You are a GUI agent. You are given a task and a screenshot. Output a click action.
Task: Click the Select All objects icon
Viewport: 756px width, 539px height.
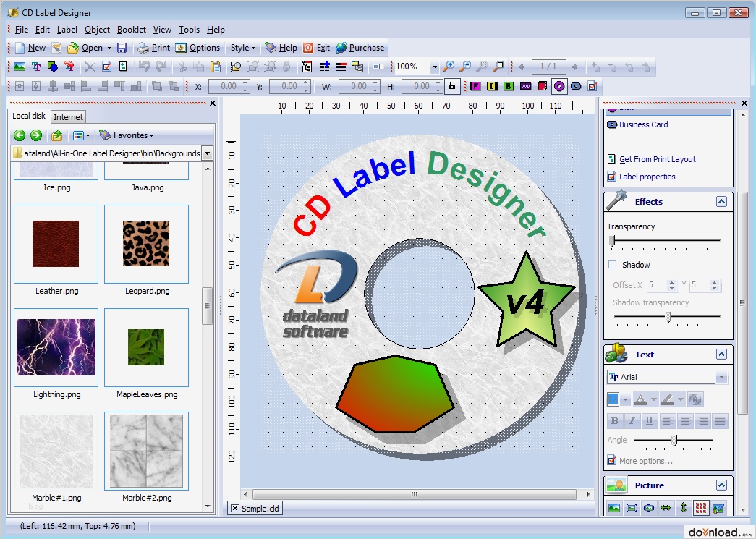237,67
